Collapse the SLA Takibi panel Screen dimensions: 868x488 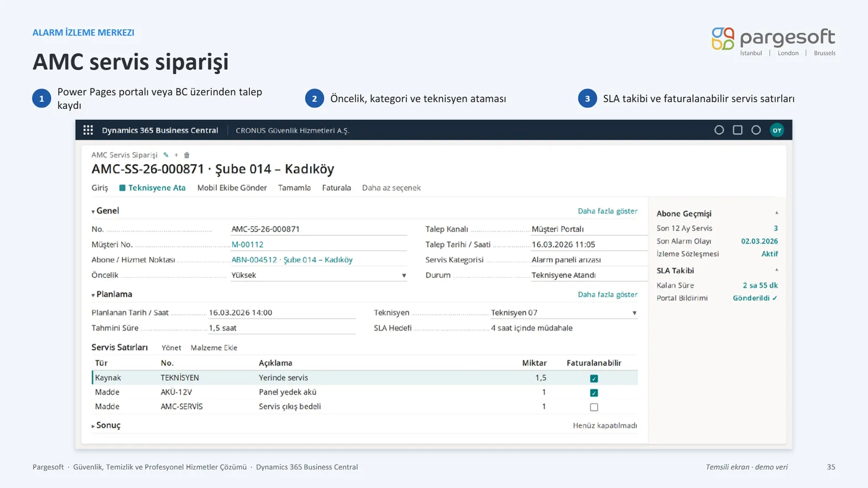point(776,270)
